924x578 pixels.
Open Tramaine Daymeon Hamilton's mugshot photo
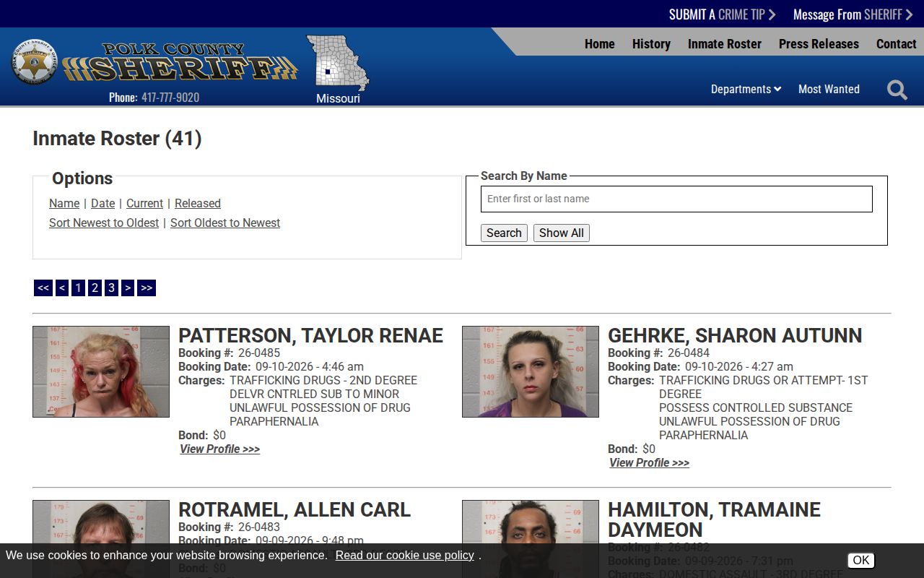pyautogui.click(x=531, y=539)
